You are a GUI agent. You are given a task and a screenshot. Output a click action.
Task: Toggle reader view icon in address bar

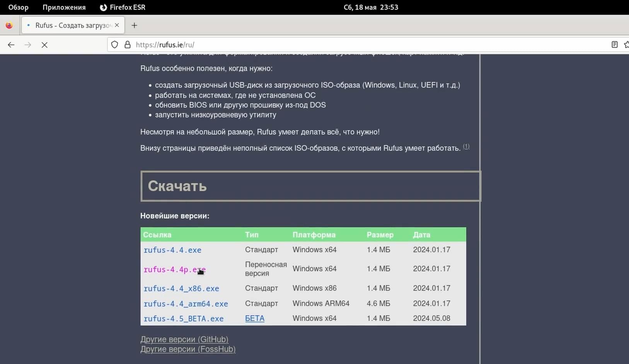click(x=615, y=45)
